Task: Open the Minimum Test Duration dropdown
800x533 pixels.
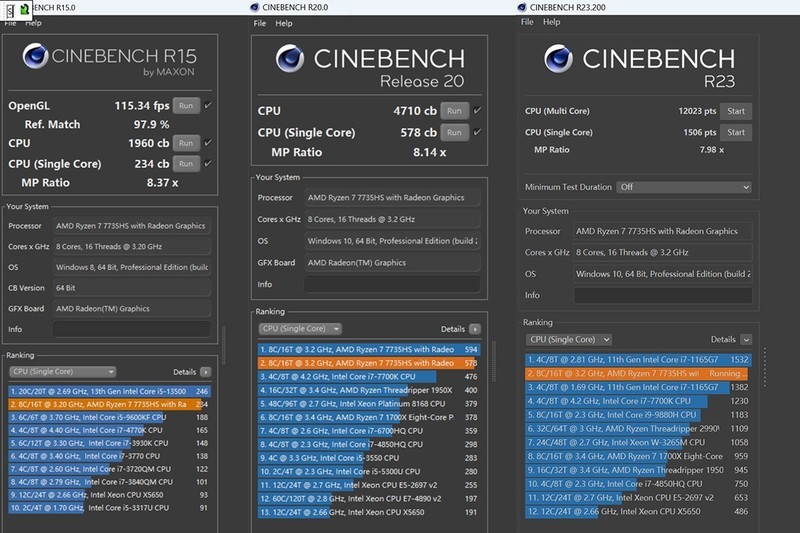Action: (x=683, y=187)
